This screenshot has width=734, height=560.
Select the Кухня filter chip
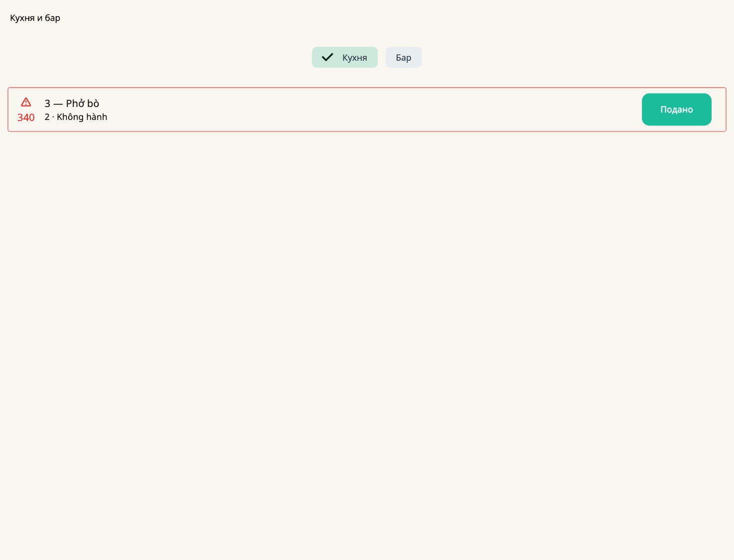pyautogui.click(x=345, y=57)
